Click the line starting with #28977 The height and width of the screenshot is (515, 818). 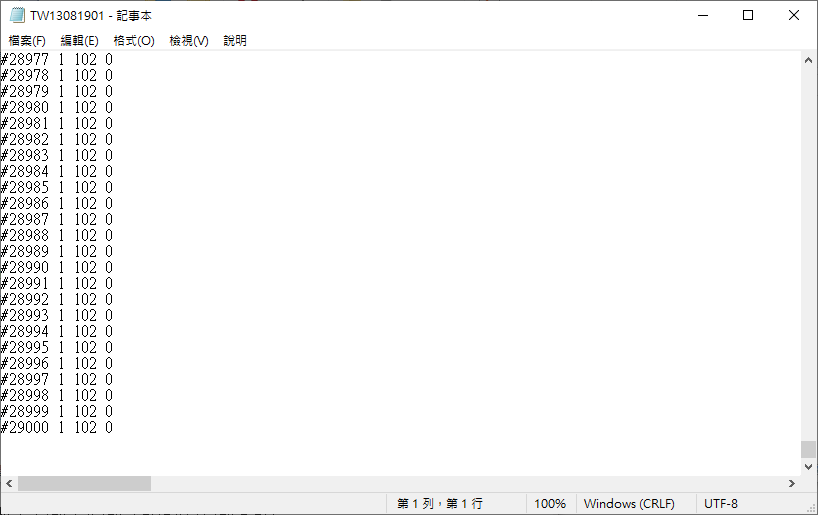click(56, 59)
